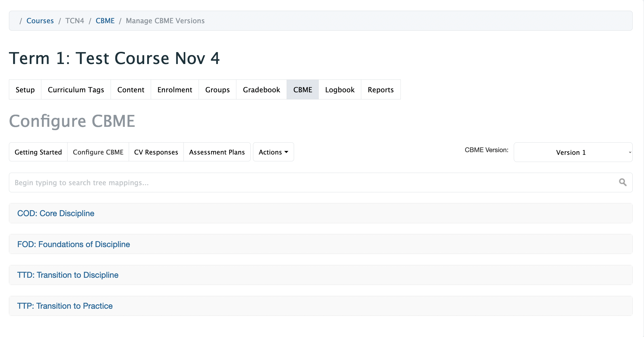Expand COD: Core Discipline section

click(x=56, y=213)
